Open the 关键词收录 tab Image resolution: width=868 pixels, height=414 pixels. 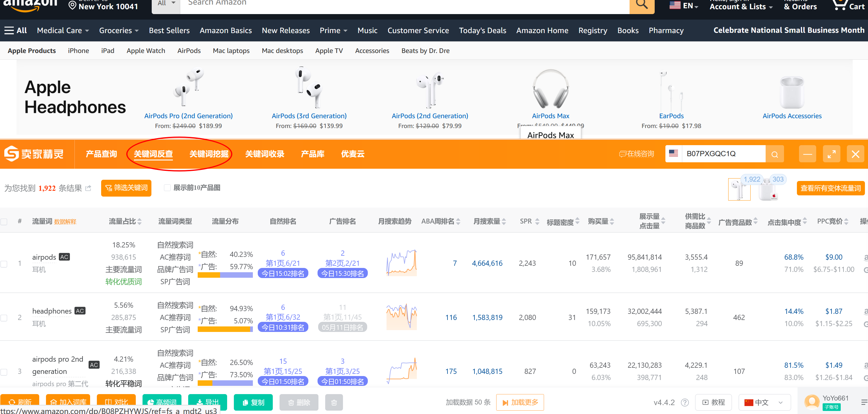pyautogui.click(x=265, y=154)
